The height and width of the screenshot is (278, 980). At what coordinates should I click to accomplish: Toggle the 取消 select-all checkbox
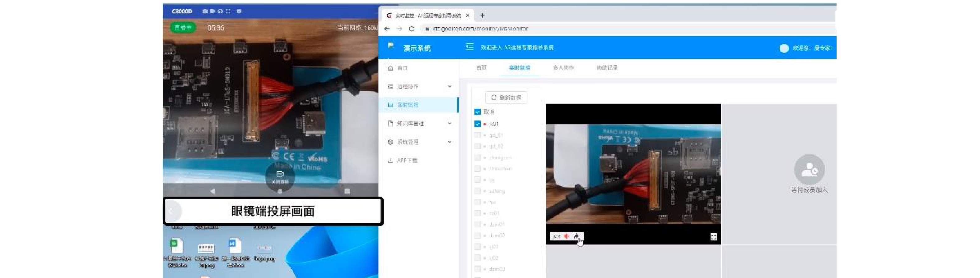pyautogui.click(x=478, y=112)
